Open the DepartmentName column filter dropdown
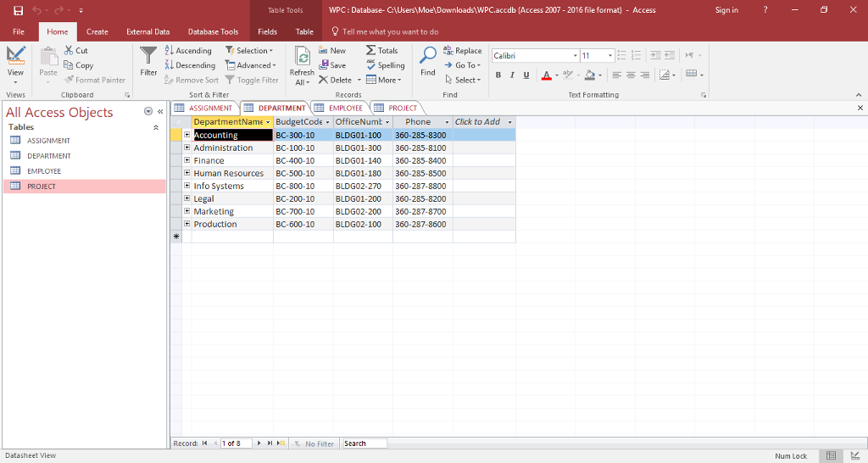 [269, 122]
